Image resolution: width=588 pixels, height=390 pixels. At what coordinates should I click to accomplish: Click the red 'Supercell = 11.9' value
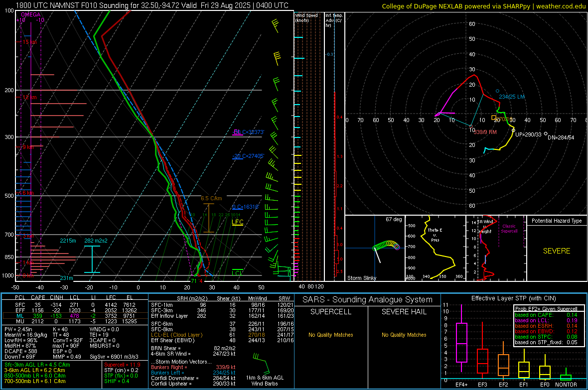pyautogui.click(x=122, y=365)
